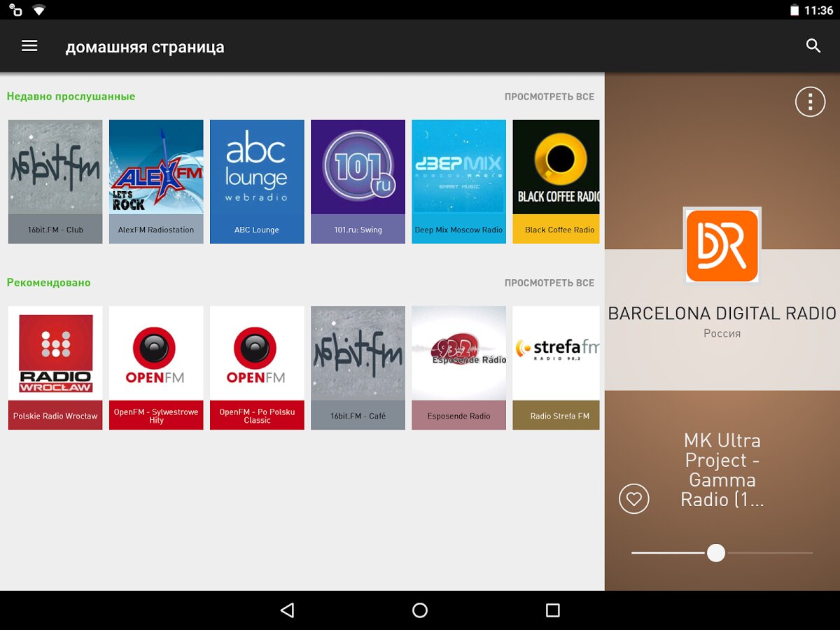Open the three-dot options in player panel
This screenshot has width=840, height=630.
(x=810, y=102)
